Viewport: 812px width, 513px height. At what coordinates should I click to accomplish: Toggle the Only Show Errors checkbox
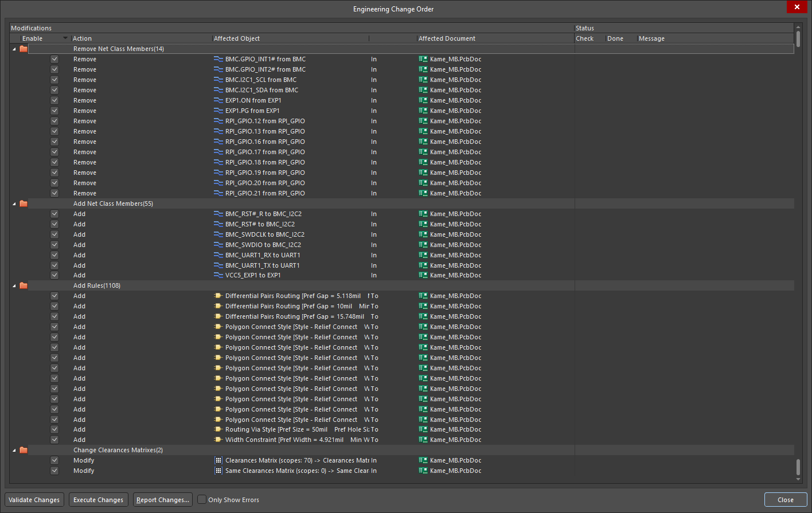pyautogui.click(x=202, y=500)
